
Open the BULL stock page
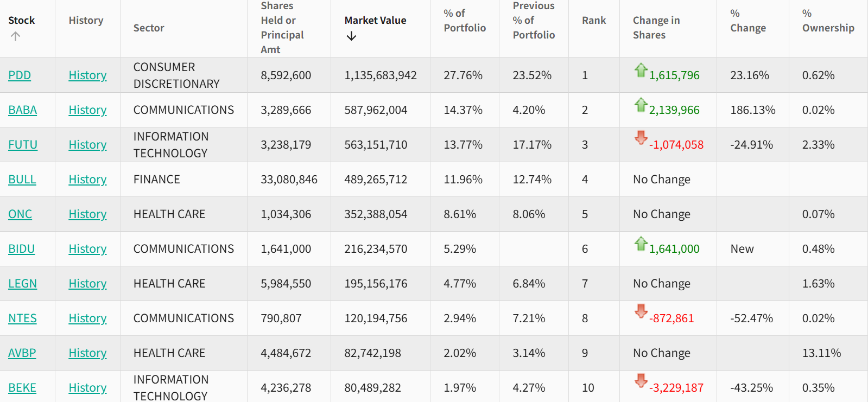(x=22, y=180)
